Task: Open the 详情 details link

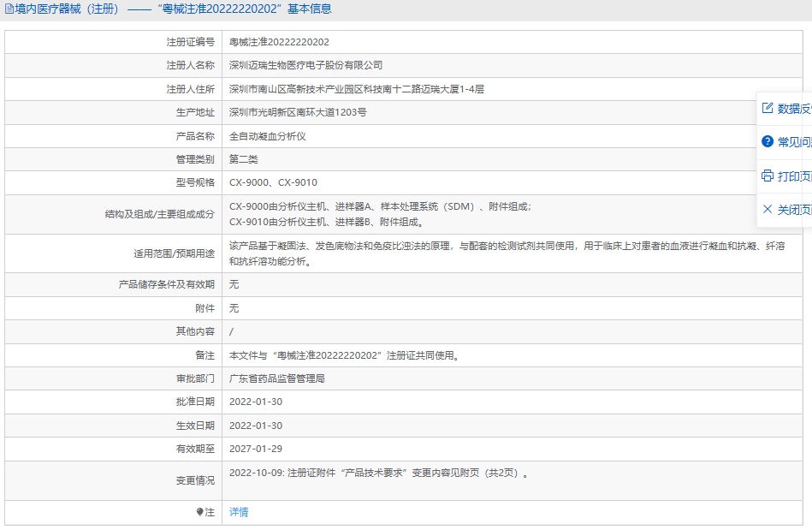Action: 239,512
